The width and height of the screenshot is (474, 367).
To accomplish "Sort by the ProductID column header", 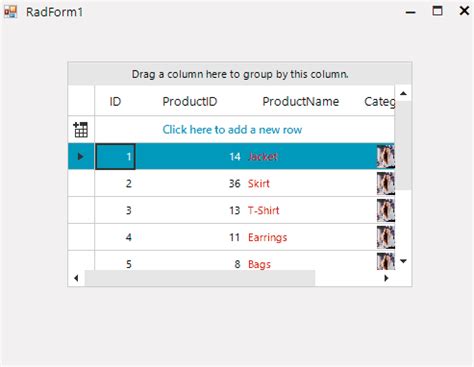I will pos(190,101).
